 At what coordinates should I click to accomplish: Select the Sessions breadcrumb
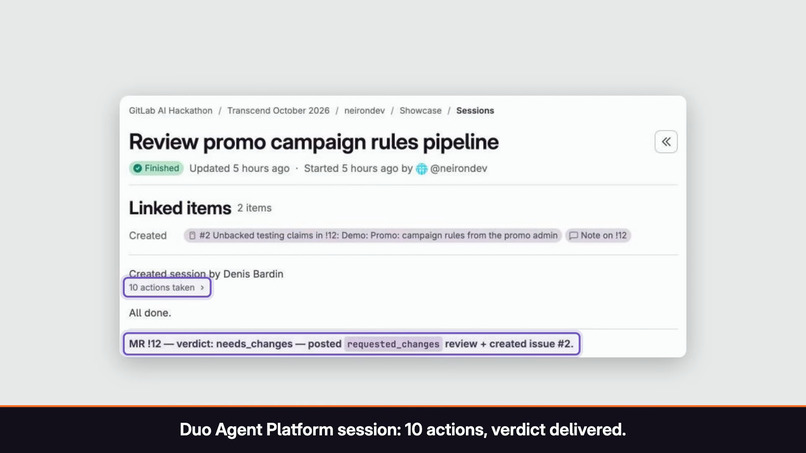tap(475, 111)
